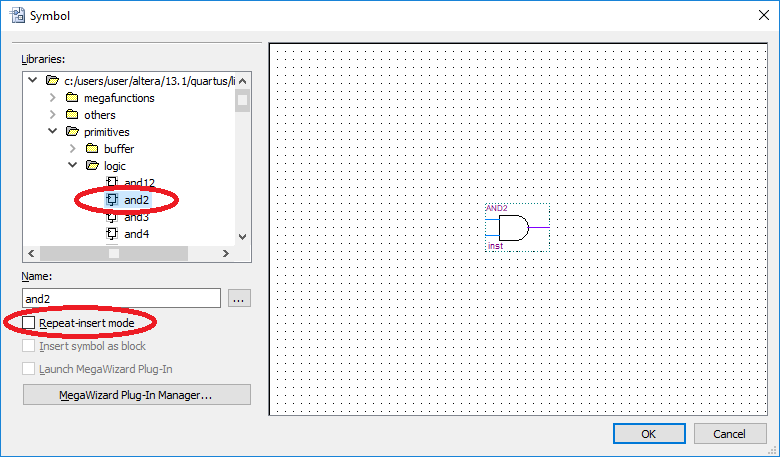The image size is (780, 457).
Task: Click the Name input field
Action: [x=121, y=298]
